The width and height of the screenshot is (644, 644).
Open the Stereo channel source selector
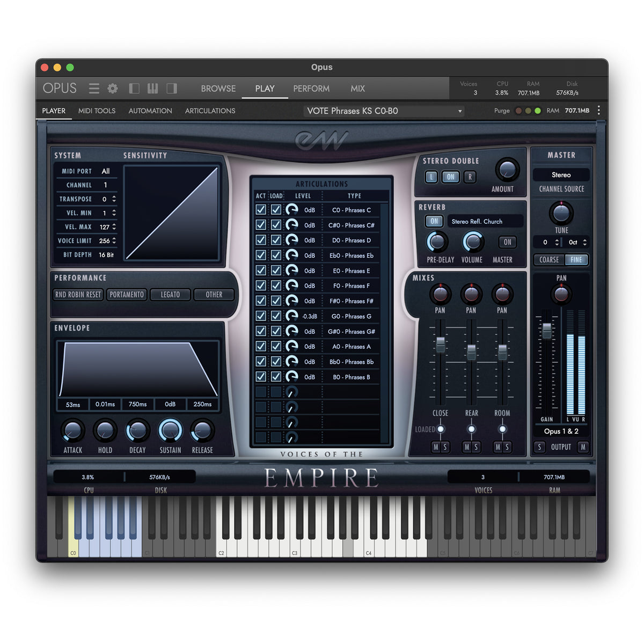tap(561, 175)
